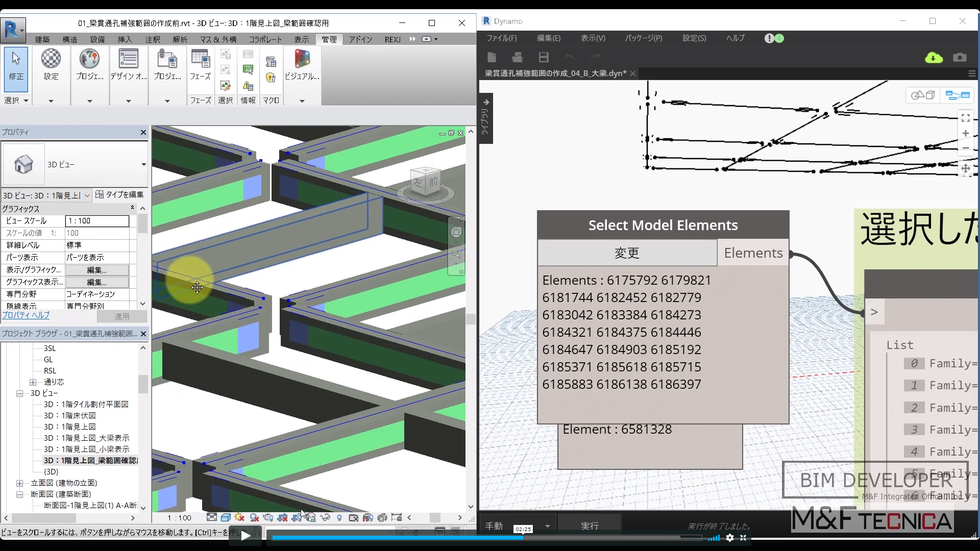Click the Dynamo save icon
The width and height of the screenshot is (980, 551).
[544, 57]
